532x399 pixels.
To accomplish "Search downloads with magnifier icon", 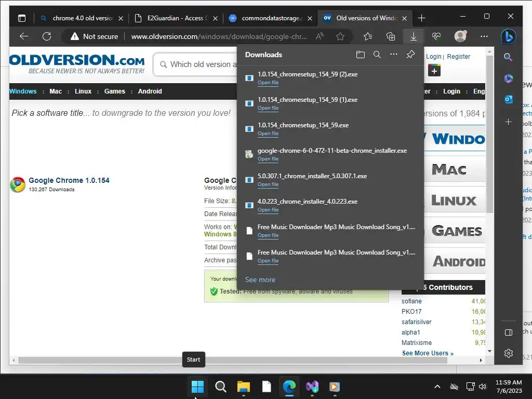I will [x=377, y=55].
